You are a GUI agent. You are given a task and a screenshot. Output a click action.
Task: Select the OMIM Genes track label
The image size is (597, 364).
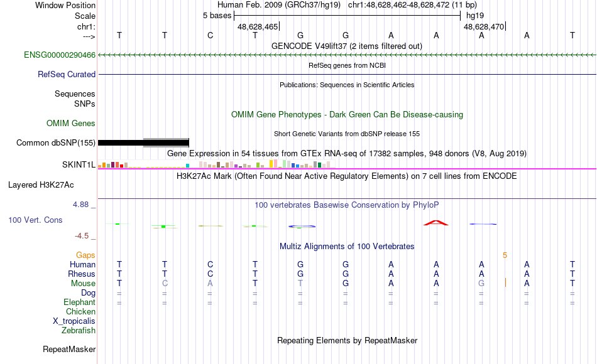71,123
